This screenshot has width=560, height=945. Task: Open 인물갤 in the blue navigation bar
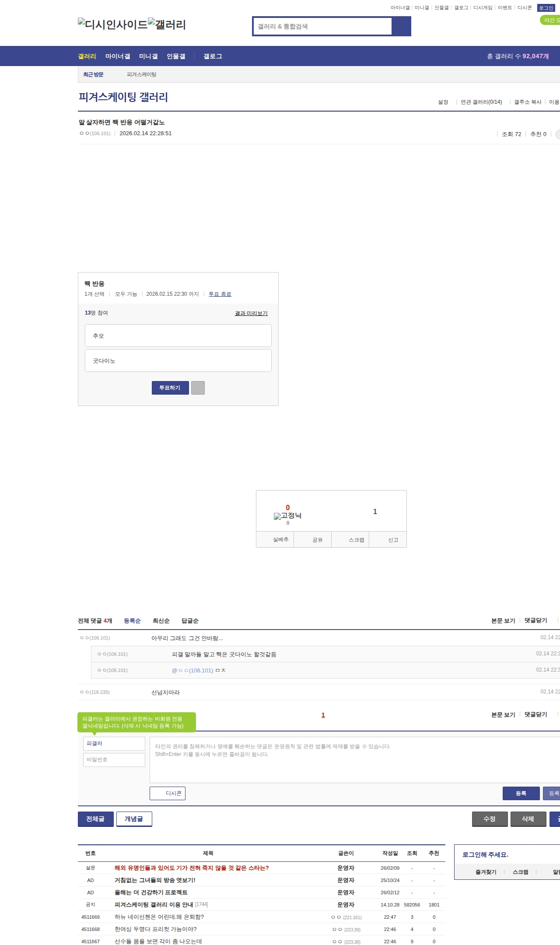[x=176, y=56]
